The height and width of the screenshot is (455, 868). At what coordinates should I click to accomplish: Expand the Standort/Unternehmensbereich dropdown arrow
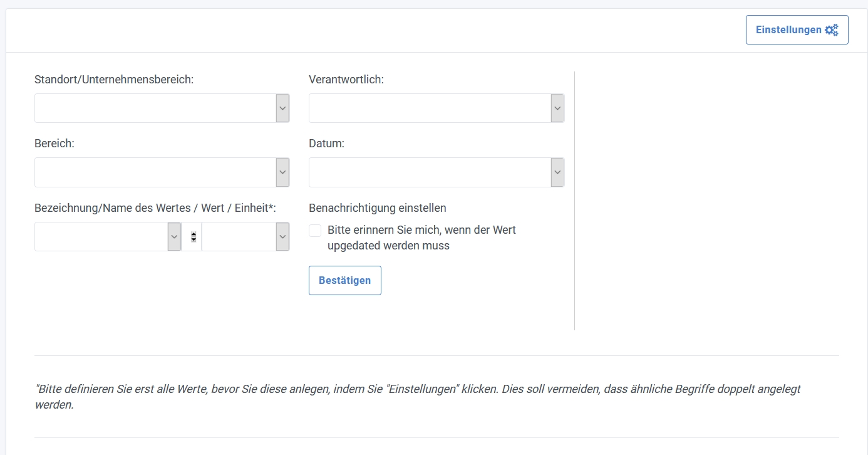[282, 108]
